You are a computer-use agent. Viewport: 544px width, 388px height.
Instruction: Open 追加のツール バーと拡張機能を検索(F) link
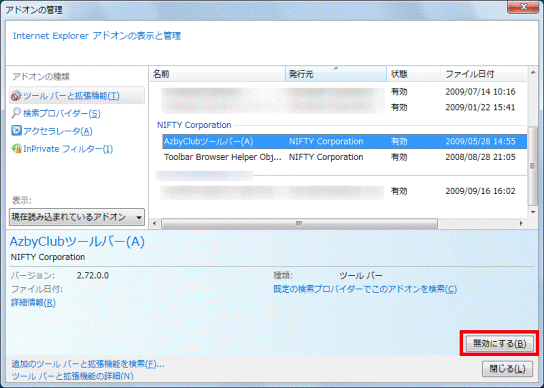[x=88, y=364]
